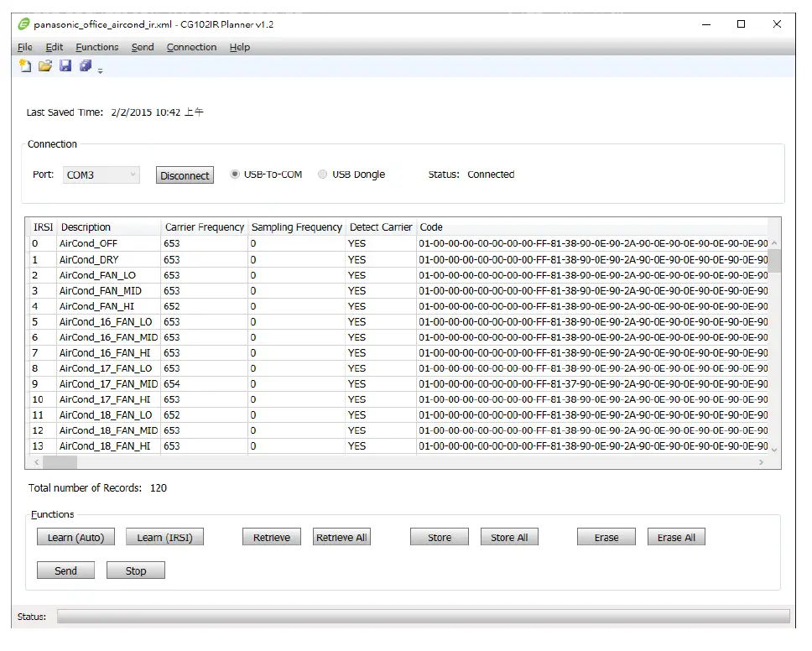
Task: Click the Code column header
Action: tap(592, 227)
